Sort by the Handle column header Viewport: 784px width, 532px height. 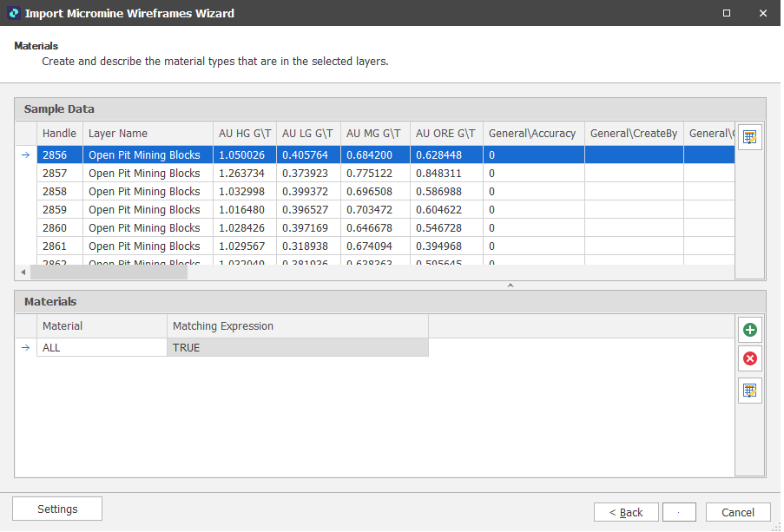click(x=60, y=134)
